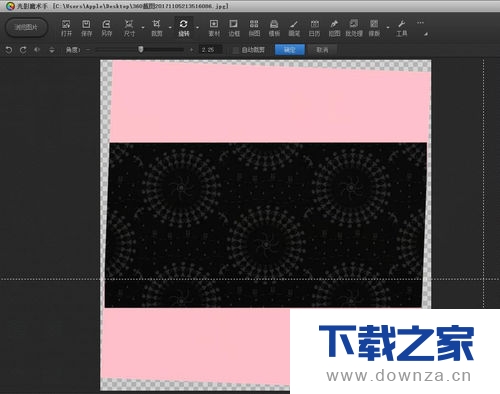Viewport: 500px width, 394px height.
Task: Open the 排版 layout tool
Action: (x=374, y=28)
